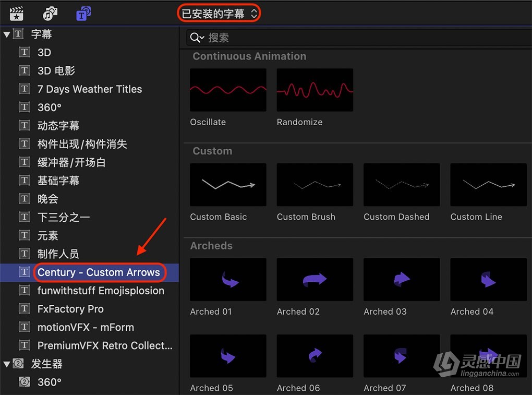Select the 动态字幕 category

[x=58, y=126]
